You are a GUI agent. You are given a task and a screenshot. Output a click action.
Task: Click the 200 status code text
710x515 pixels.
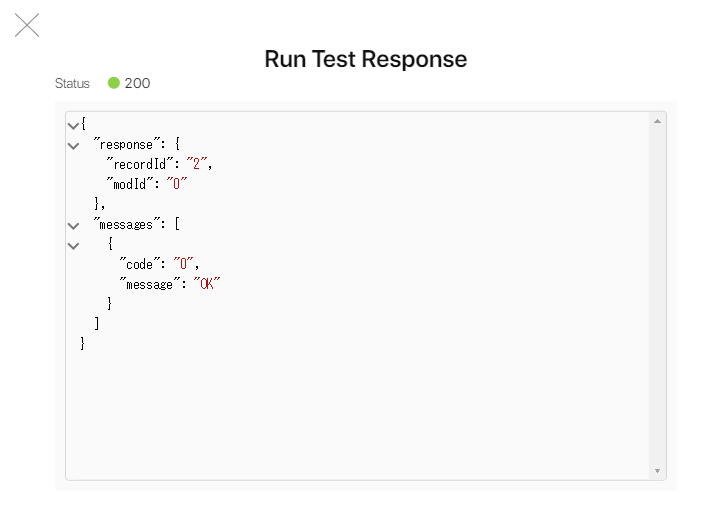[x=137, y=83]
